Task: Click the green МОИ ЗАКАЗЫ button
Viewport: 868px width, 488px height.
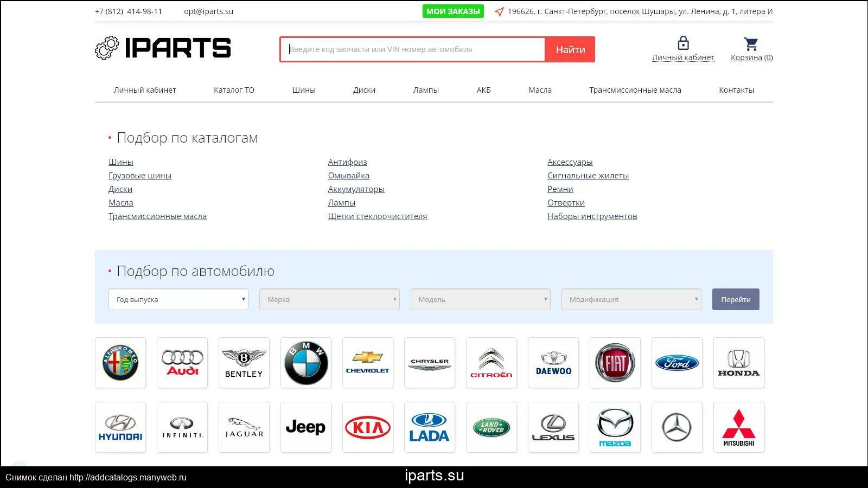Action: click(453, 11)
